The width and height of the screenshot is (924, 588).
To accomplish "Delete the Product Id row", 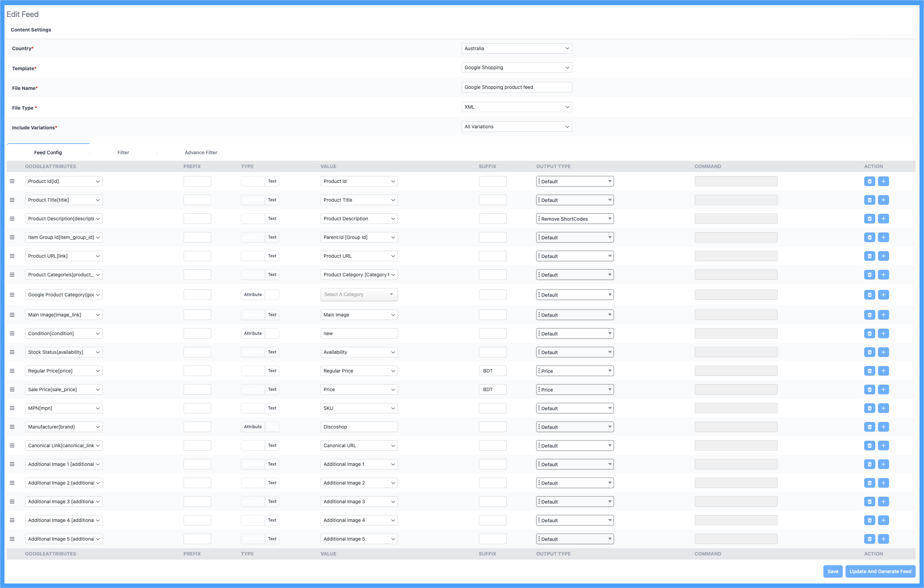I will click(869, 181).
